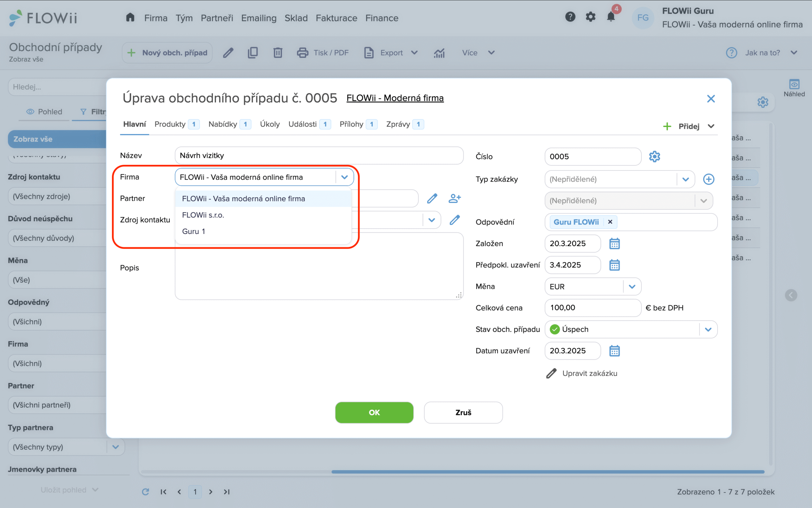Go to the home icon in top navigation
The width and height of the screenshot is (812, 508).
130,17
